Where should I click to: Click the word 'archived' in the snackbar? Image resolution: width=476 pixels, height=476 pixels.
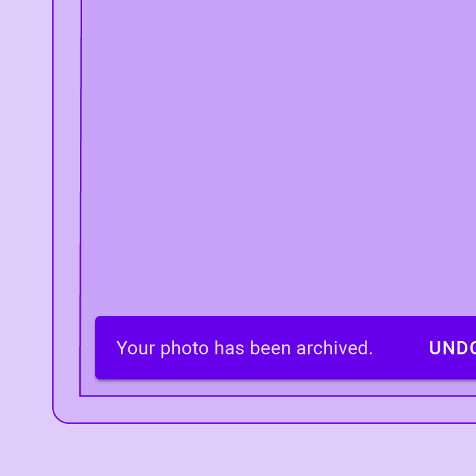[x=331, y=348]
